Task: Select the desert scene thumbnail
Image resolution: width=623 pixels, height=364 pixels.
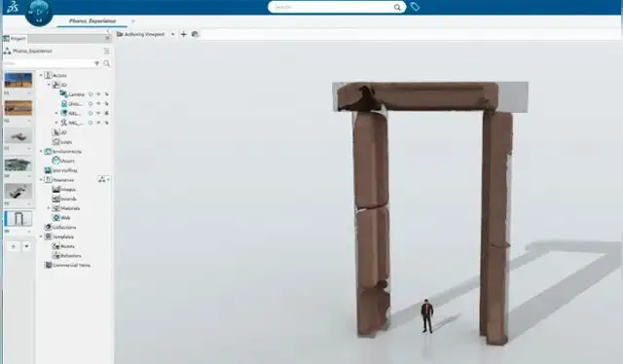Action: pyautogui.click(x=18, y=108)
